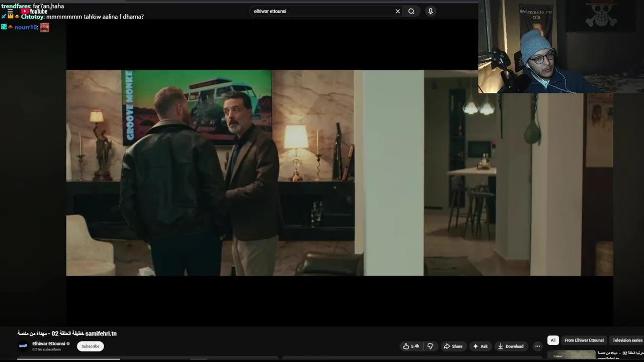644x362 pixels.
Task: Select the From Elhiwar Ettounsi chip
Action: click(584, 340)
